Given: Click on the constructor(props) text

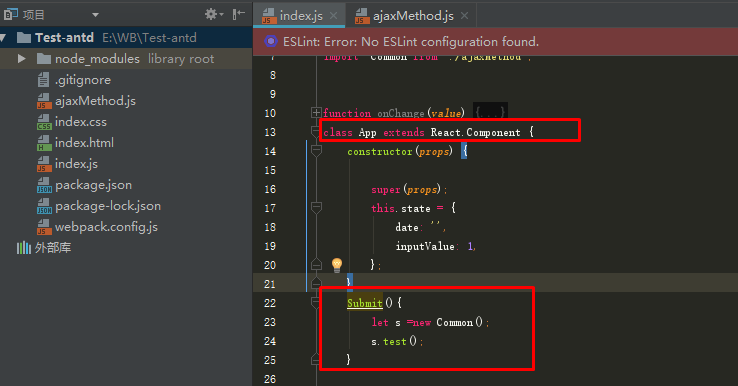Looking at the screenshot, I should click(x=400, y=152).
